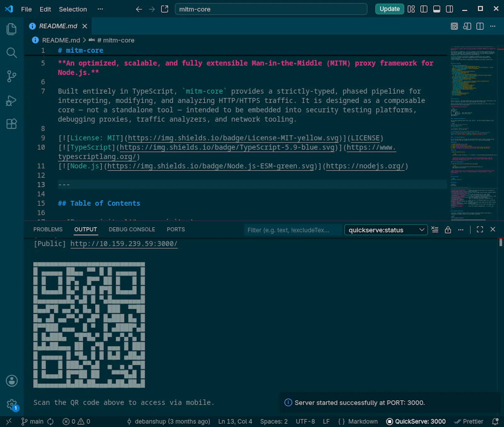Open the public URL http://10.159.239.59:3000/
The width and height of the screenshot is (504, 427).
(x=124, y=244)
